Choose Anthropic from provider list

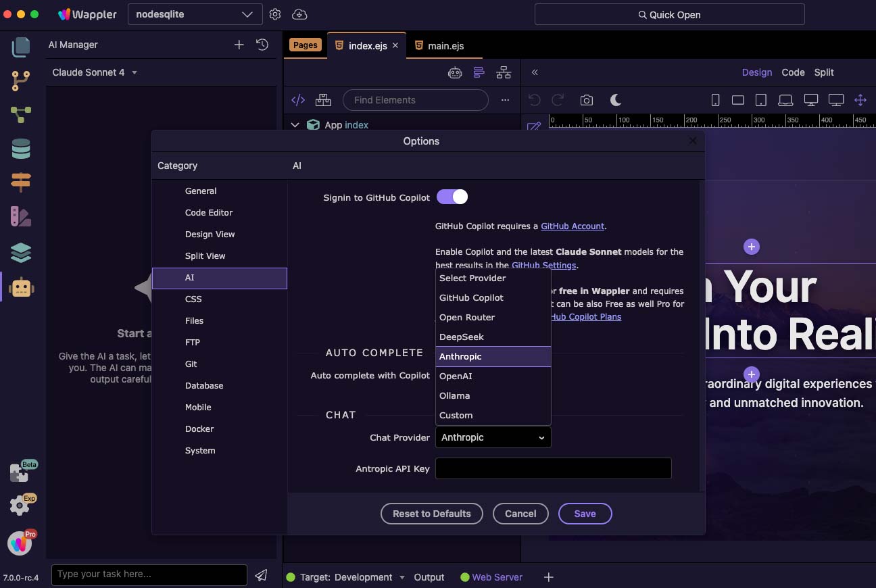(x=493, y=356)
